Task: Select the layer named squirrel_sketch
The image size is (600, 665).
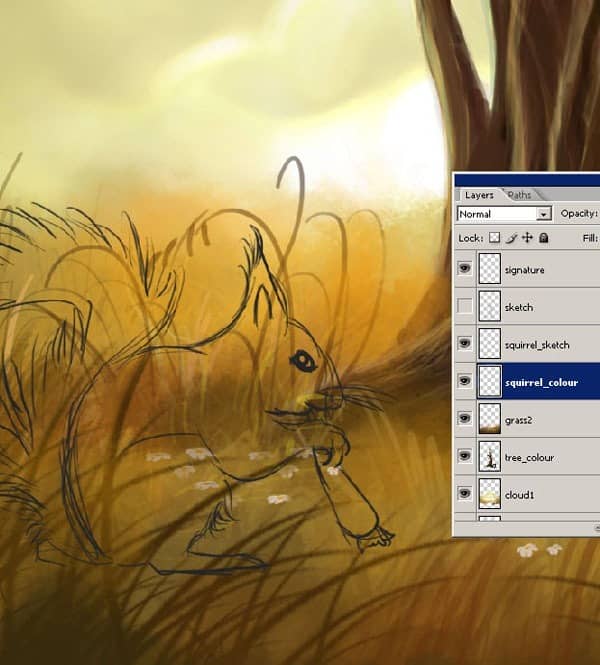Action: point(537,345)
